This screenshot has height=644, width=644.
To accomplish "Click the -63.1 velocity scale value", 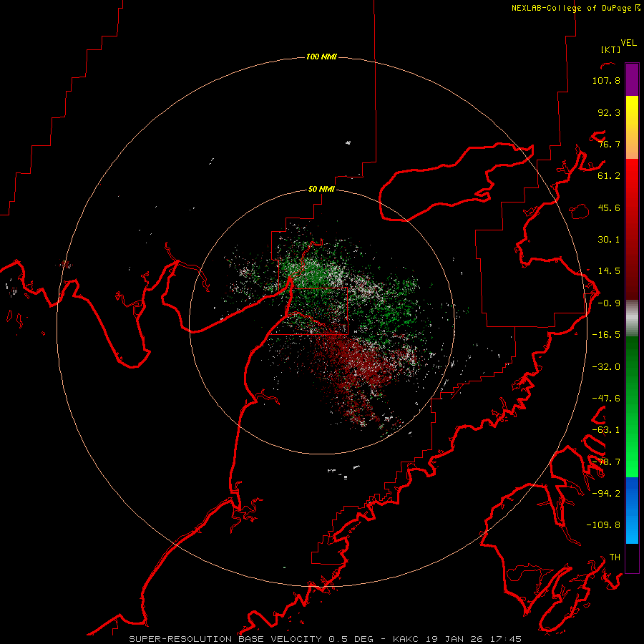I will pos(606,430).
